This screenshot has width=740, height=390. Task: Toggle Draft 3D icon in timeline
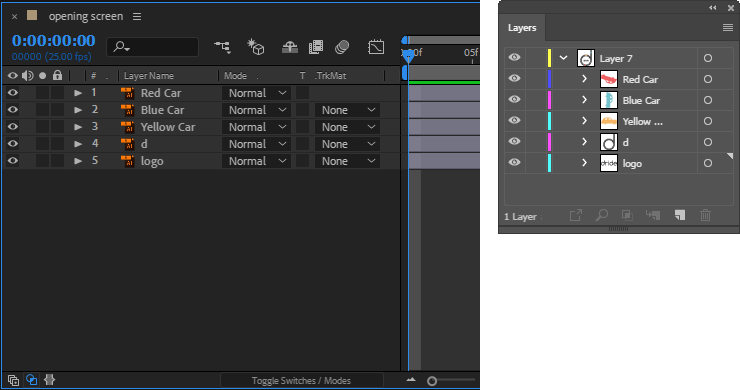255,47
